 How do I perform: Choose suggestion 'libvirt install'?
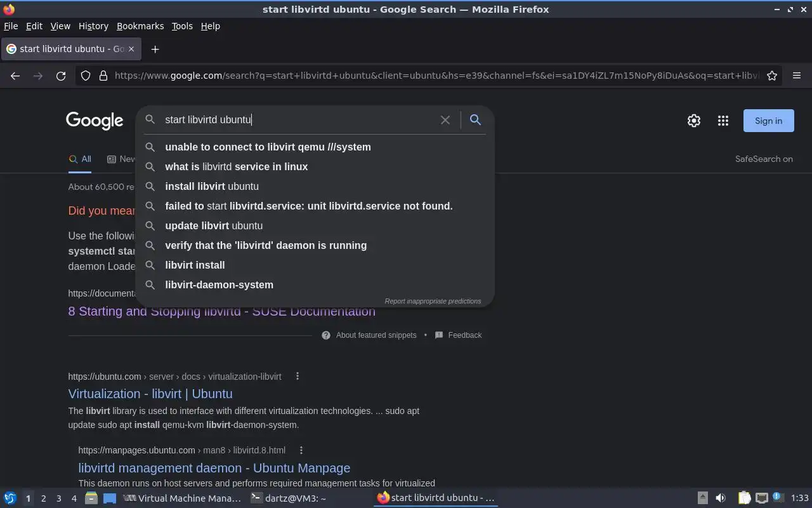[x=315, y=265]
